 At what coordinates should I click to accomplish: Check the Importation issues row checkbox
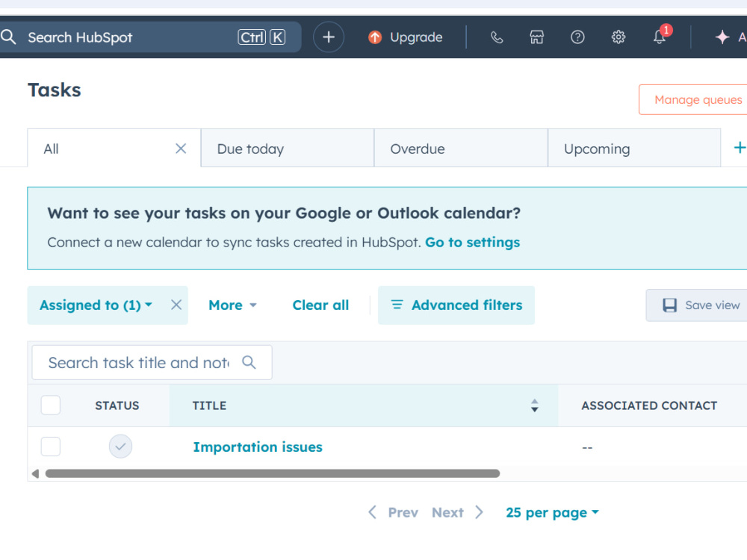coord(51,447)
